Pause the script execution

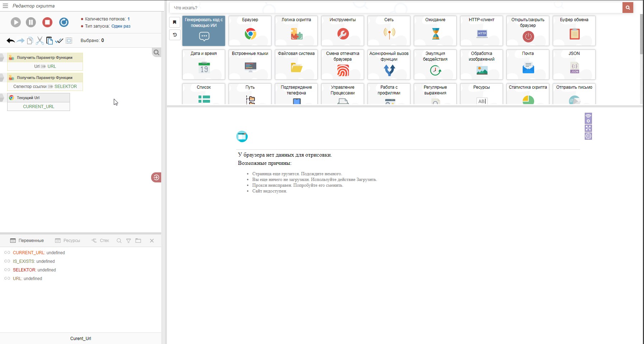pyautogui.click(x=31, y=22)
